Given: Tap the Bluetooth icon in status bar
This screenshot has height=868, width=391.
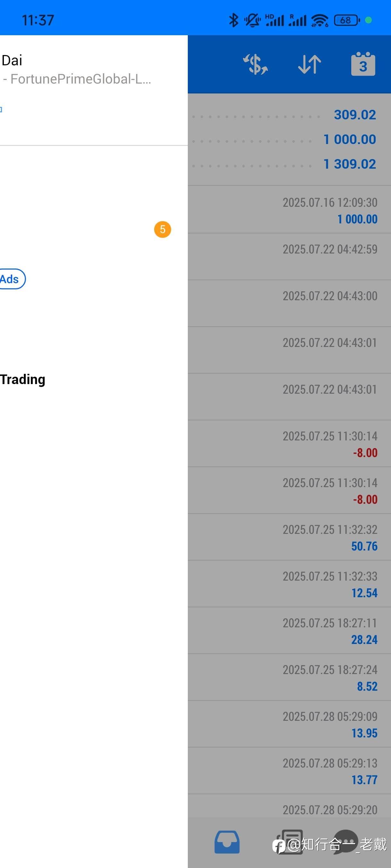Looking at the screenshot, I should pos(233,20).
